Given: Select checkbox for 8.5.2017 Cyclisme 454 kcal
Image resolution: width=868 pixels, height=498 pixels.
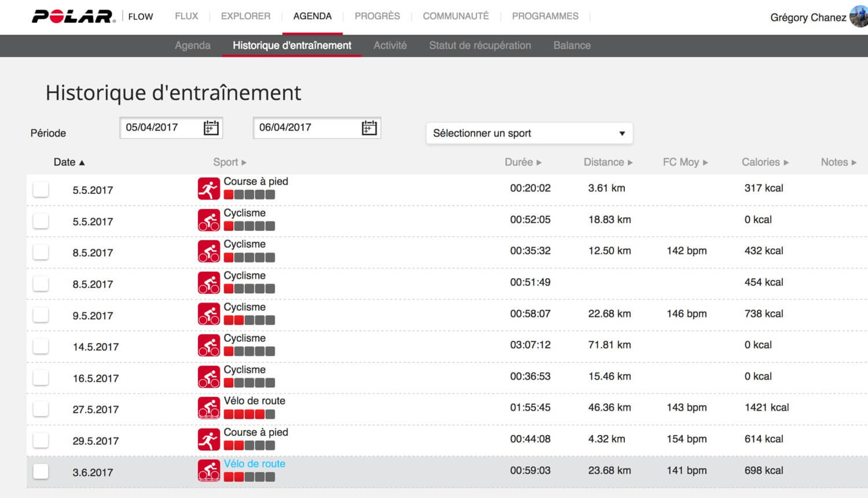Looking at the screenshot, I should [x=41, y=283].
